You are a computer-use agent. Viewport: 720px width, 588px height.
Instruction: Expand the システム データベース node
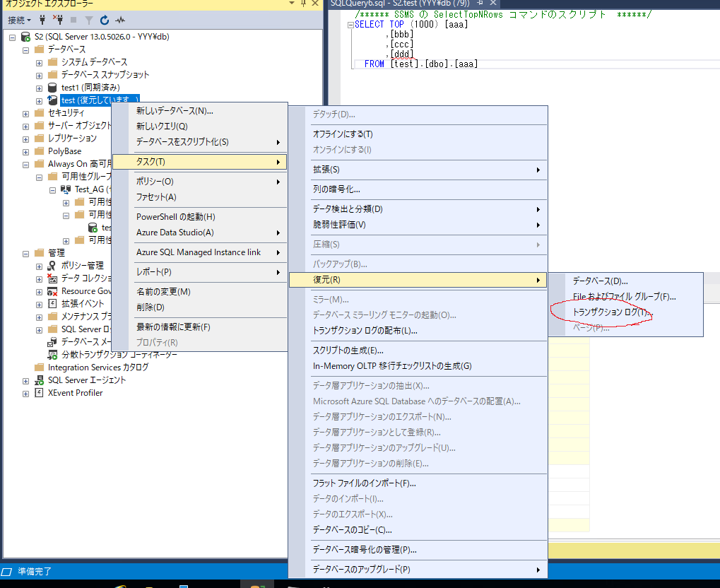tap(39, 63)
